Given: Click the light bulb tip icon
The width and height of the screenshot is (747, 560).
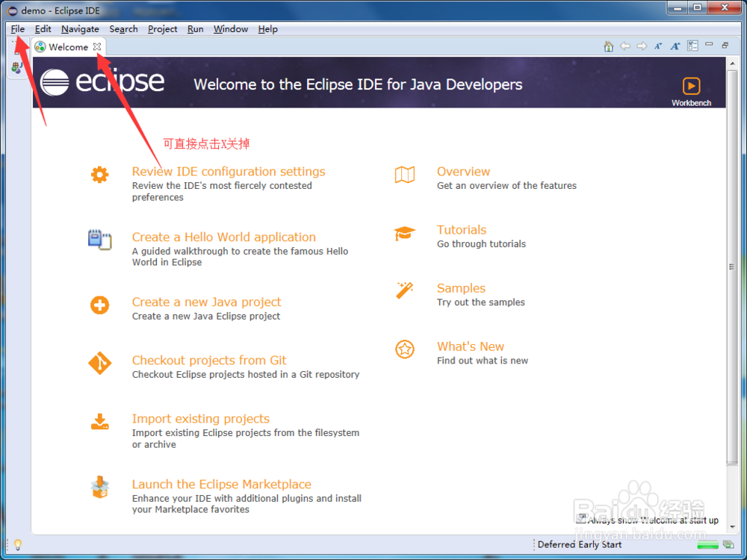Looking at the screenshot, I should pos(18,544).
